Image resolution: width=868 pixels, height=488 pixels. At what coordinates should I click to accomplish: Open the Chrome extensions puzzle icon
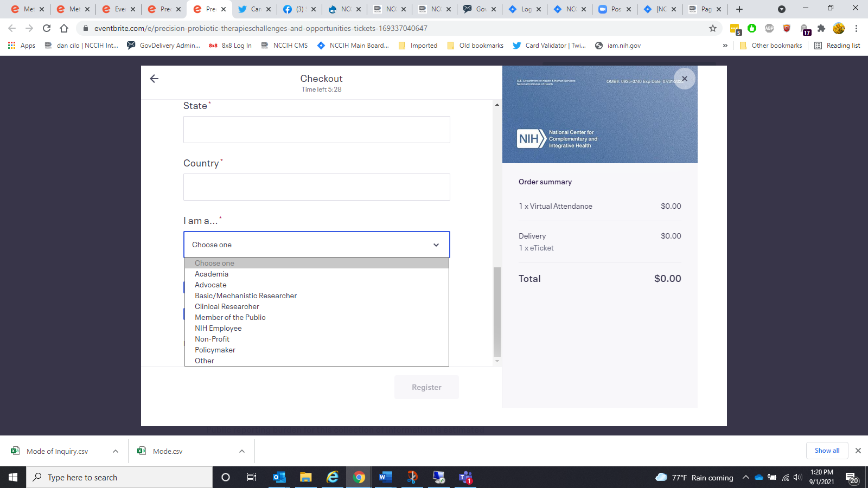click(x=821, y=28)
